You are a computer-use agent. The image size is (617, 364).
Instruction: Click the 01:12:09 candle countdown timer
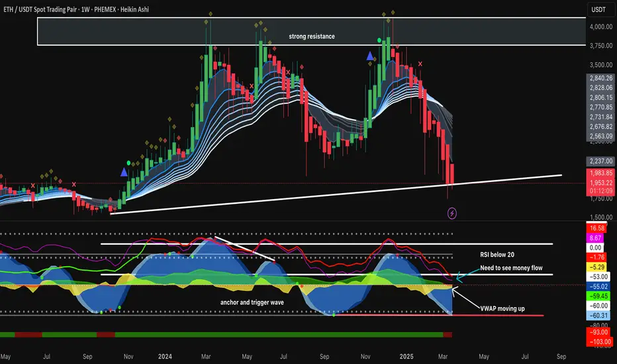pos(600,191)
